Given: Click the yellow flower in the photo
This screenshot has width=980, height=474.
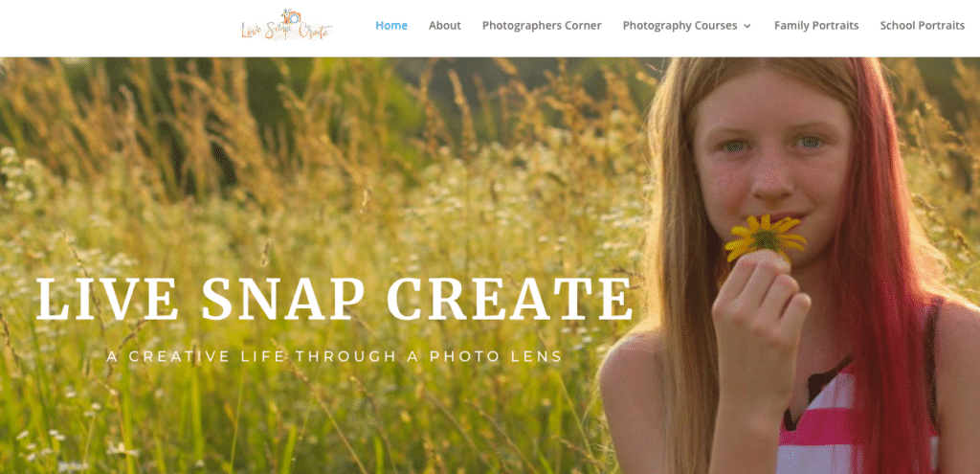Looking at the screenshot, I should coord(765,237).
